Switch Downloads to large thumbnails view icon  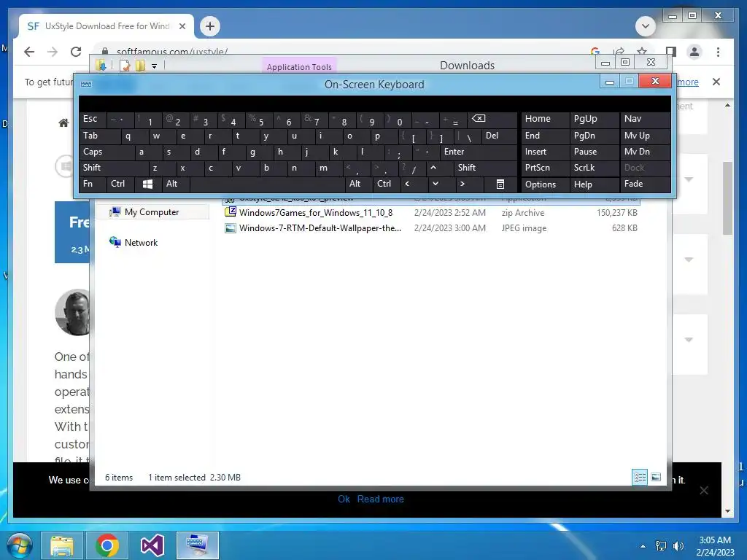tap(656, 477)
